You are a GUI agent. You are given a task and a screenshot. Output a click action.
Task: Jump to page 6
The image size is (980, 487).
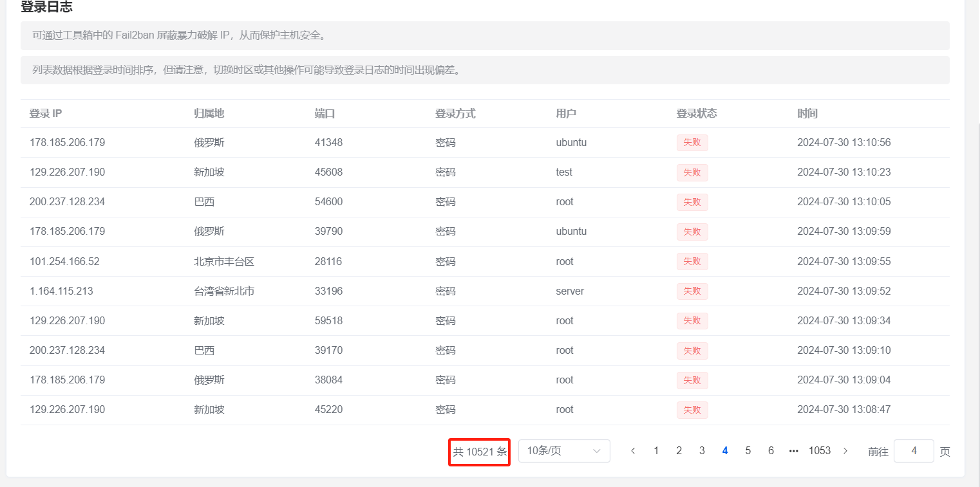(x=771, y=451)
